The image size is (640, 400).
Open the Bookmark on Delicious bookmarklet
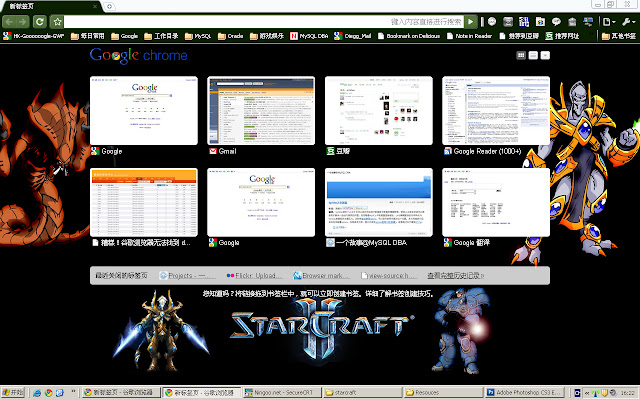pos(409,36)
